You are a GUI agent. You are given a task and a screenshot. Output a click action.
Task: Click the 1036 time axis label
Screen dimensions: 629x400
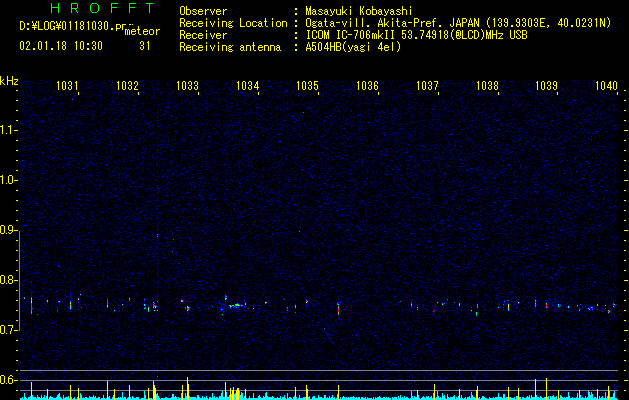pos(367,86)
